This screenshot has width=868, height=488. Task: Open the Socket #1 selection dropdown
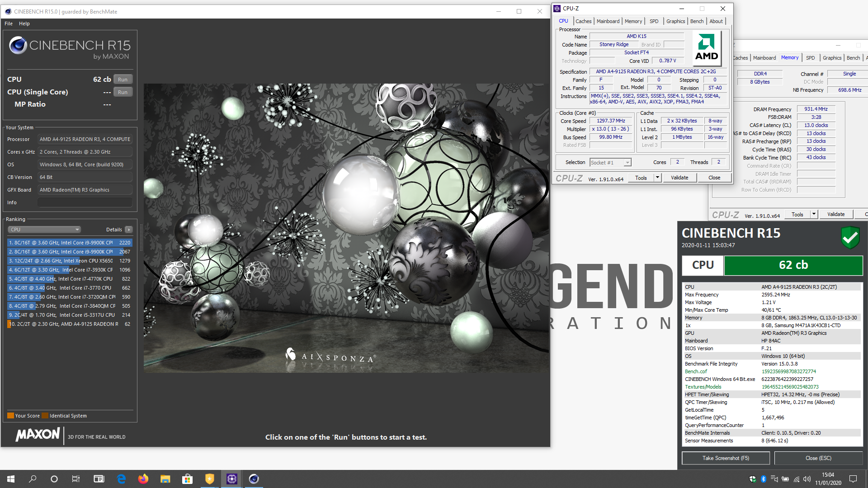(x=610, y=163)
